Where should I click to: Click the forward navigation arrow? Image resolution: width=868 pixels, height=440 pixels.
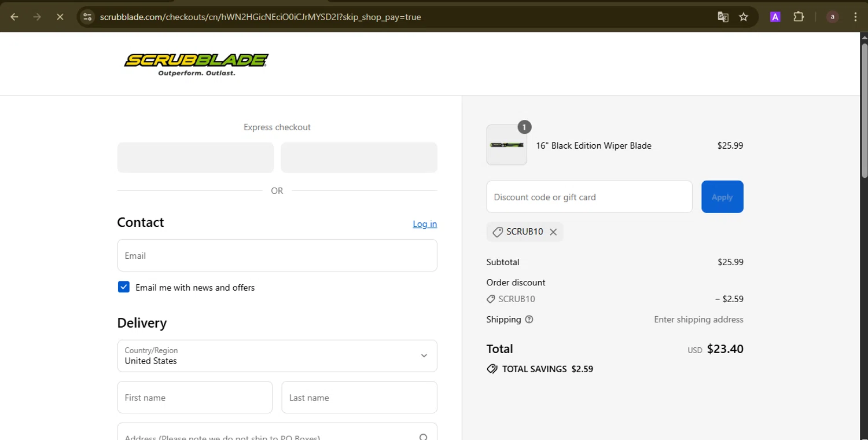37,17
